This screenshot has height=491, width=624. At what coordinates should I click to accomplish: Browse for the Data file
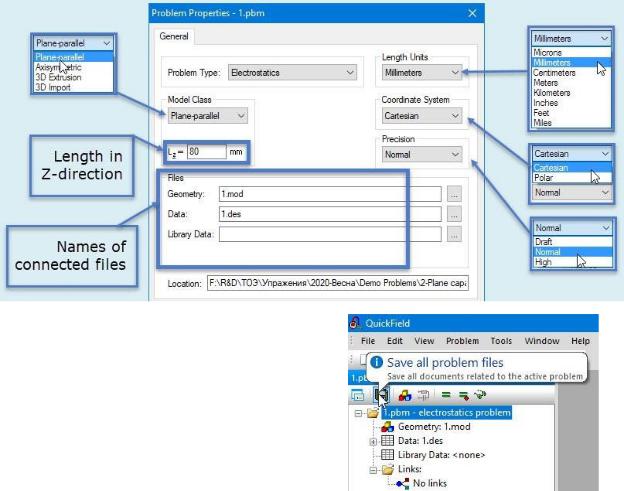(454, 214)
